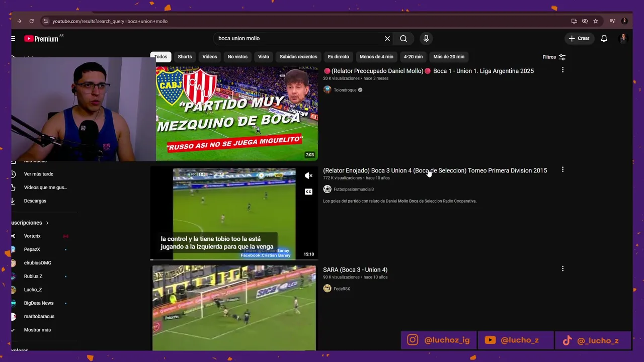Expand the Suscripciones section chevron
This screenshot has height=362, width=644.
pyautogui.click(x=47, y=223)
